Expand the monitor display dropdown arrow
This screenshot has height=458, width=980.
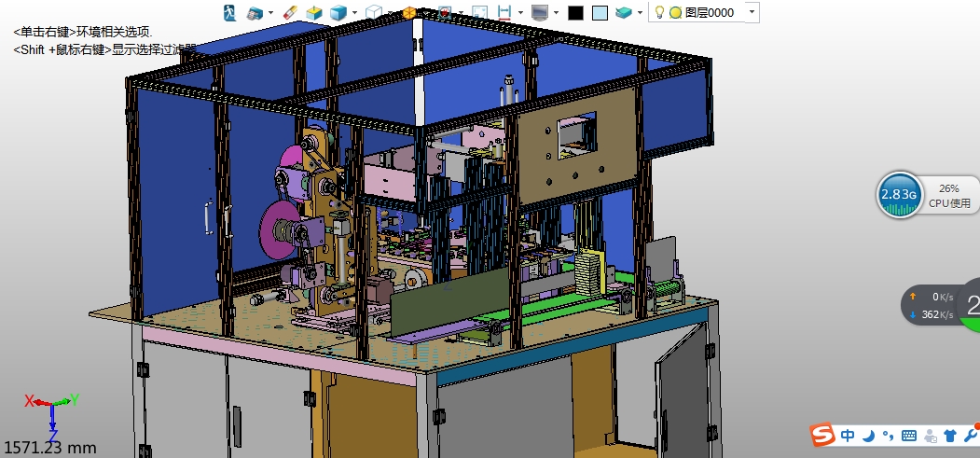pyautogui.click(x=556, y=12)
